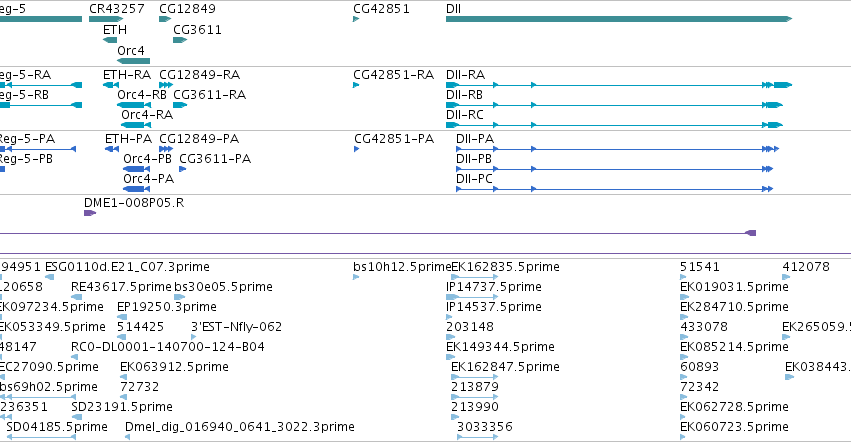
Task: Select the 72732 EST label
Action: click(139, 387)
